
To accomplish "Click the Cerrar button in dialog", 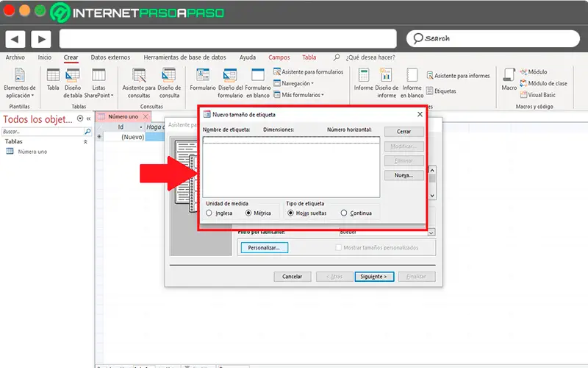I will [404, 132].
